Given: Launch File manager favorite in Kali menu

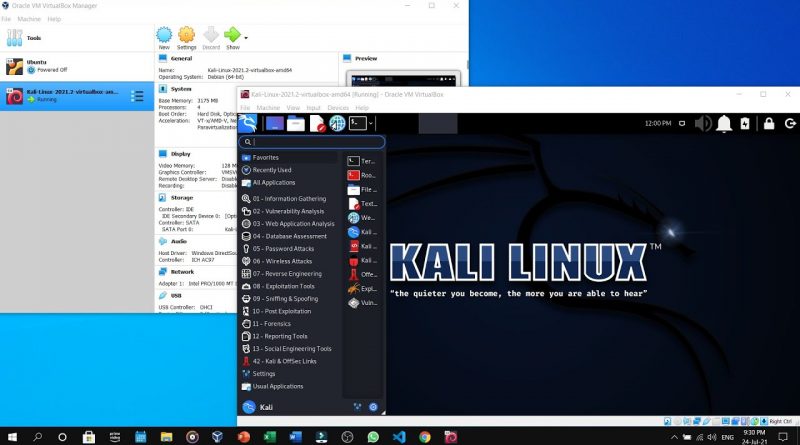Looking at the screenshot, I should (x=362, y=190).
